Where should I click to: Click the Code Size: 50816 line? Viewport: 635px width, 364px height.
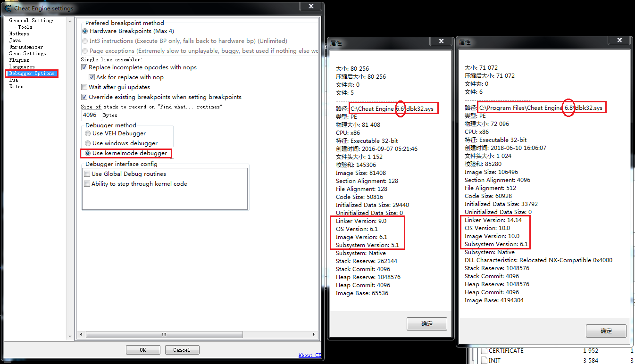[x=359, y=197]
